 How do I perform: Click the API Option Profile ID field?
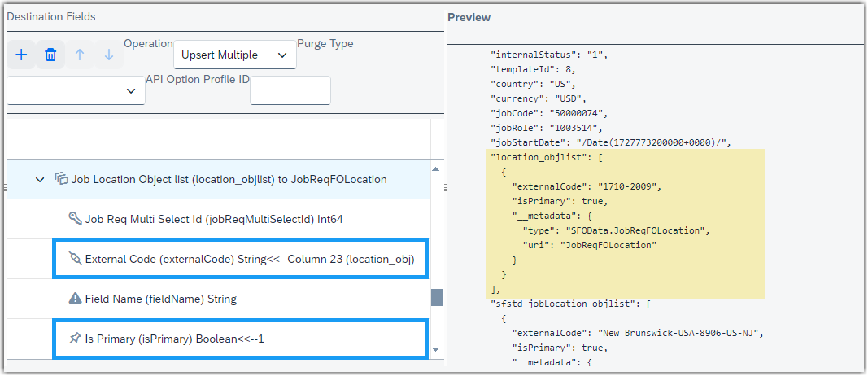pyautogui.click(x=290, y=90)
